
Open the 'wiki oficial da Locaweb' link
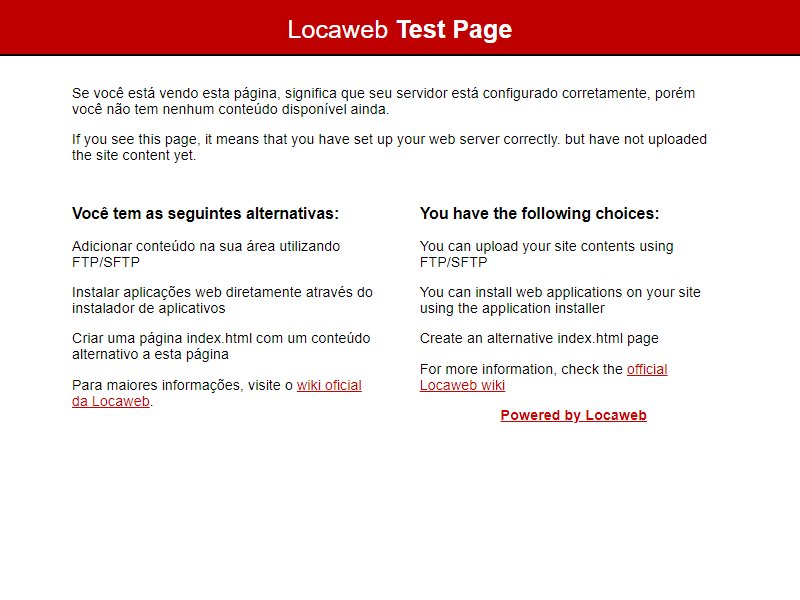pos(329,385)
